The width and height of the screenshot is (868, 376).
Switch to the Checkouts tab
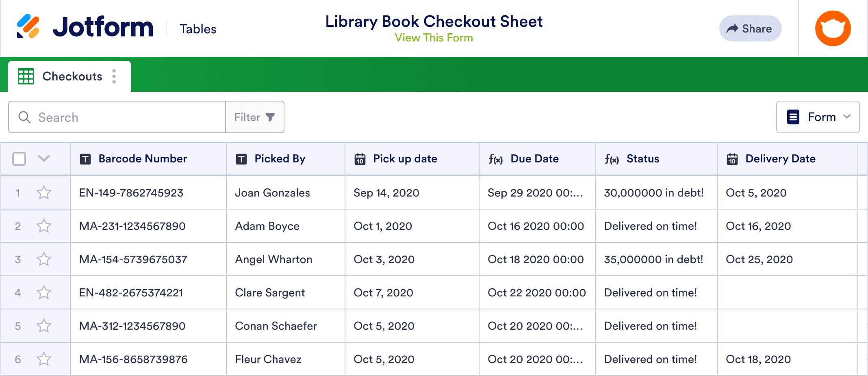coord(72,76)
